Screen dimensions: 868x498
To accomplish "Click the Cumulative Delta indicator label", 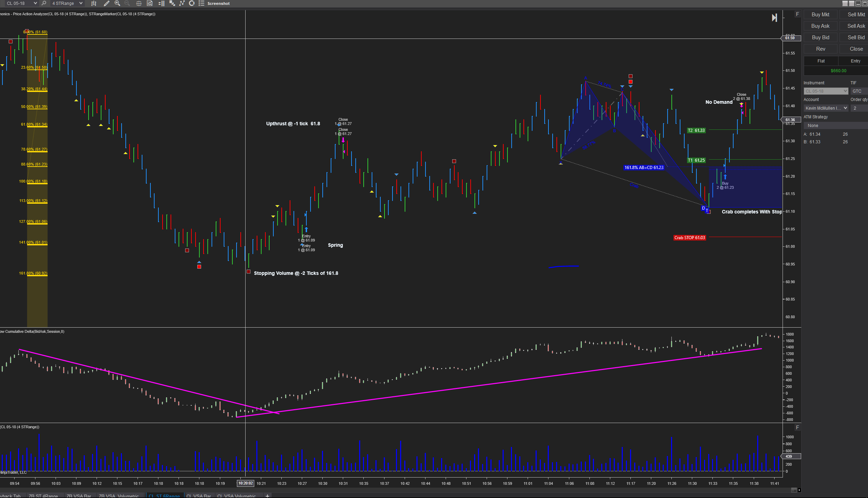I will 32,332.
